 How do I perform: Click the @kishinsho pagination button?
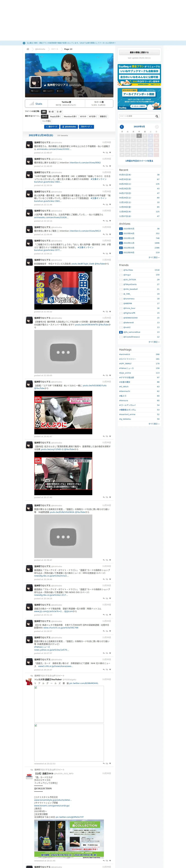pos(69,127)
